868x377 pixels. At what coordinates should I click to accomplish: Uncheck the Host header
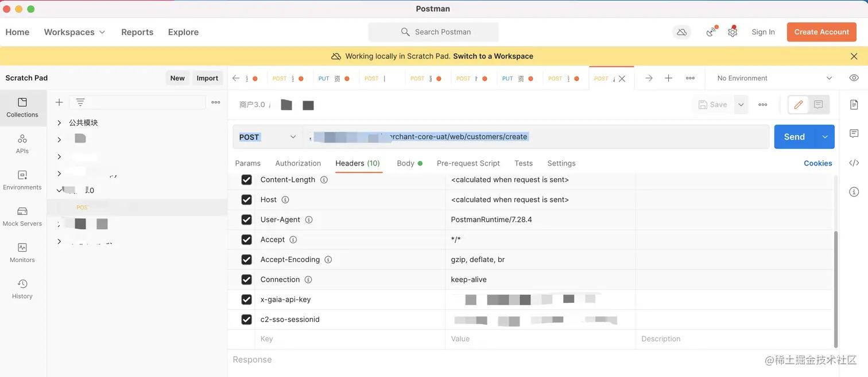247,200
